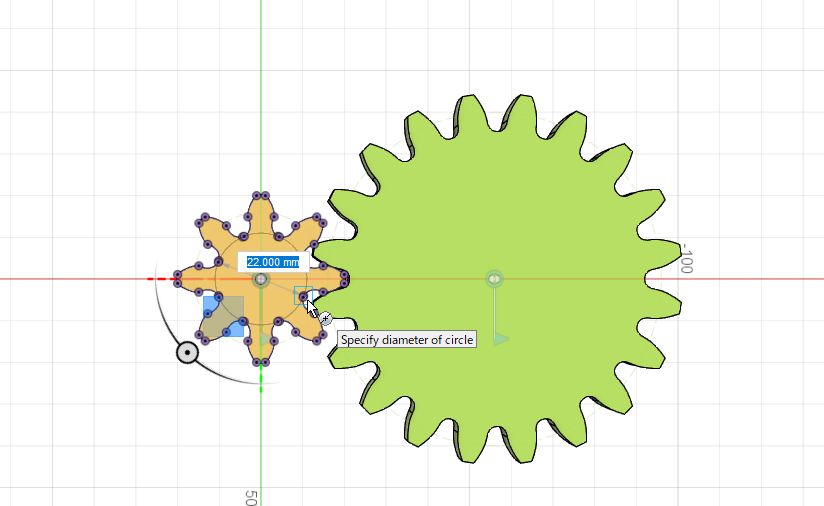Click the faint arrow manipulator below small gear

tap(266, 339)
